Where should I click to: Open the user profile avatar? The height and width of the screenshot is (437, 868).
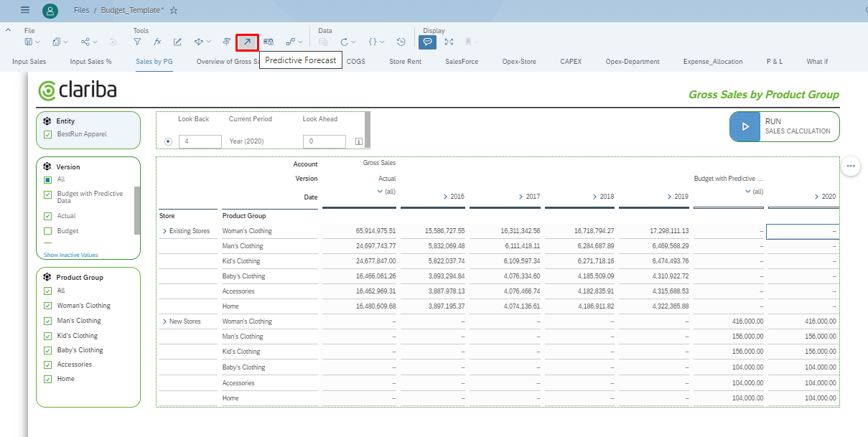[x=50, y=11]
